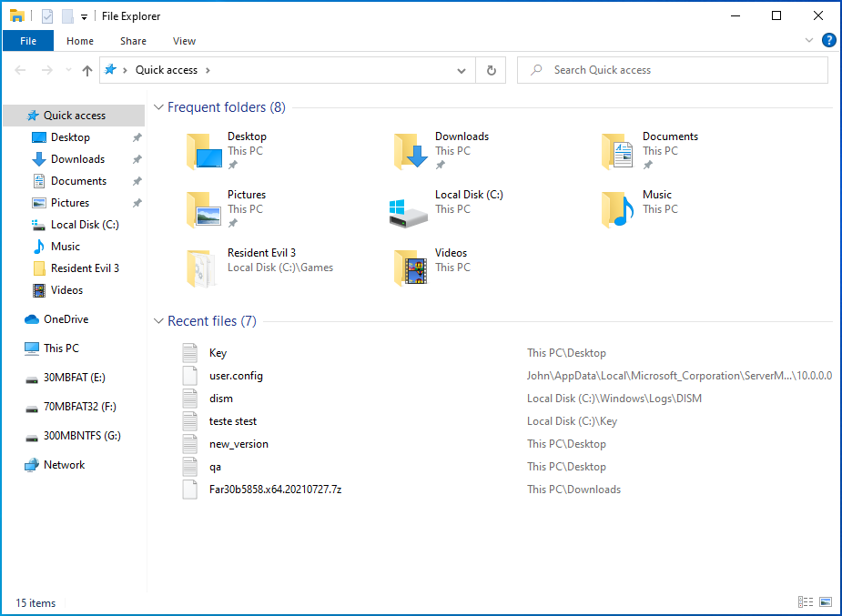Open the address bar history dropdown
This screenshot has width=842, height=616.
point(462,70)
